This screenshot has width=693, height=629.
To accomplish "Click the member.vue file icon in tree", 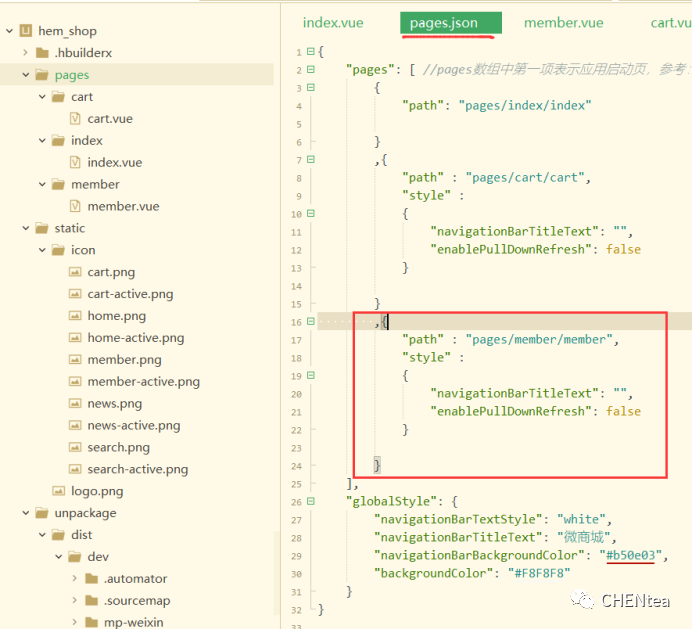I will [x=75, y=207].
